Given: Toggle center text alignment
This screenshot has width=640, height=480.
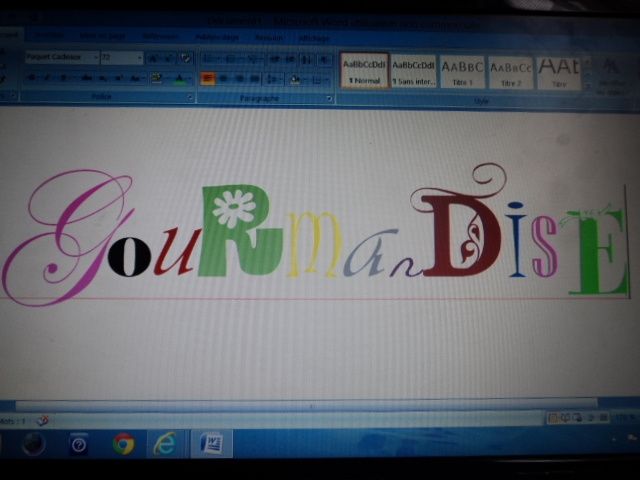Looking at the screenshot, I should coord(224,79).
